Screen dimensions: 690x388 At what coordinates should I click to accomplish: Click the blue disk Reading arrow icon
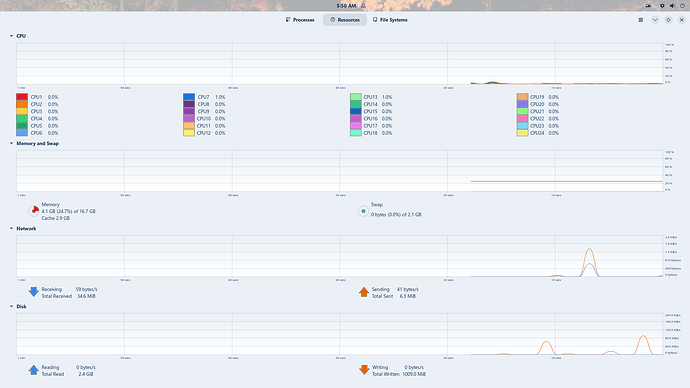pyautogui.click(x=33, y=370)
